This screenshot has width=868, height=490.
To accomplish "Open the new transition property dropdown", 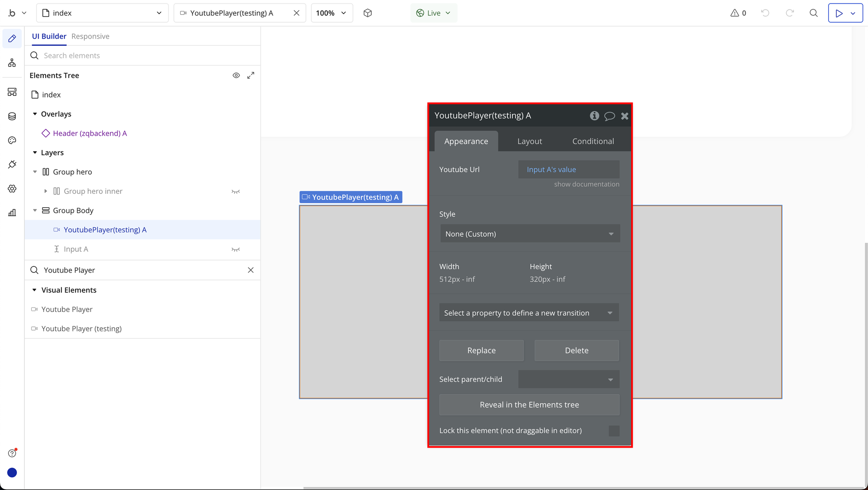I will 529,313.
